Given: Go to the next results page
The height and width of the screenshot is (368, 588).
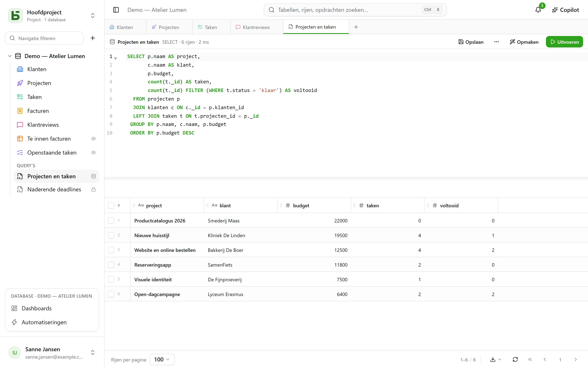Looking at the screenshot, I should click(x=576, y=359).
